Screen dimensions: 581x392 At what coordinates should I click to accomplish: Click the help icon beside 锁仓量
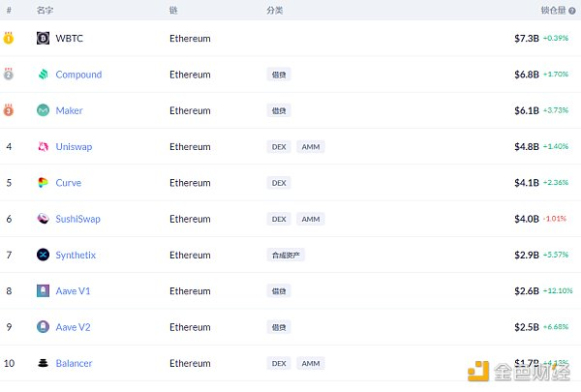coord(572,10)
